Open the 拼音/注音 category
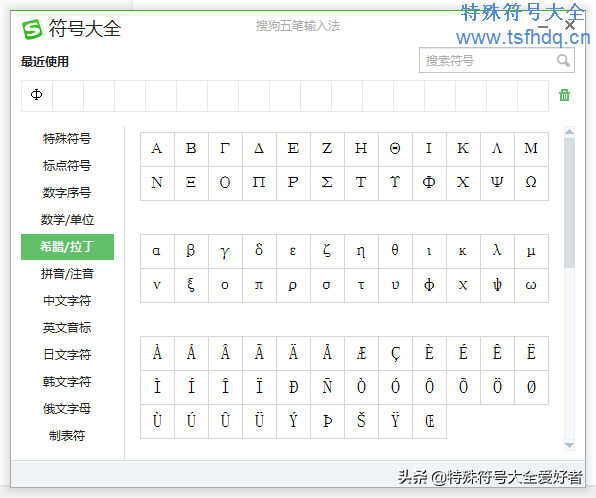The image size is (596, 498). [x=67, y=274]
